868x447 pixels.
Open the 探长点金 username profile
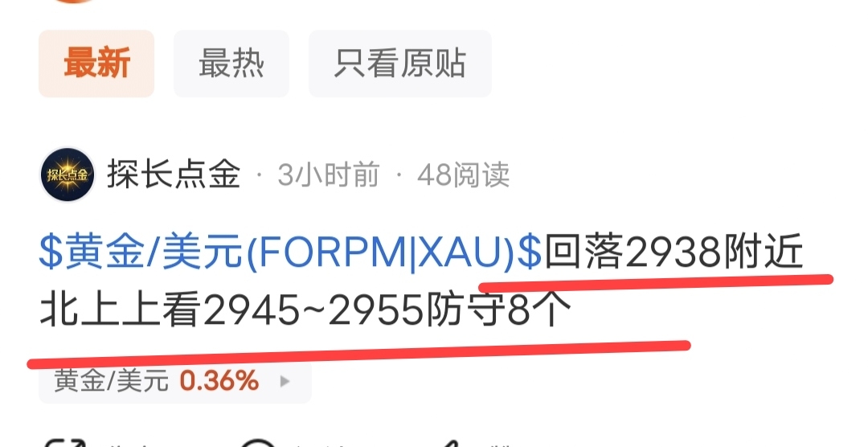tap(174, 174)
